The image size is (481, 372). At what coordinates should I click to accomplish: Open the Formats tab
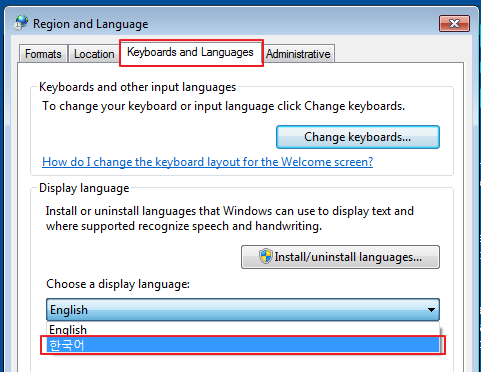click(43, 54)
